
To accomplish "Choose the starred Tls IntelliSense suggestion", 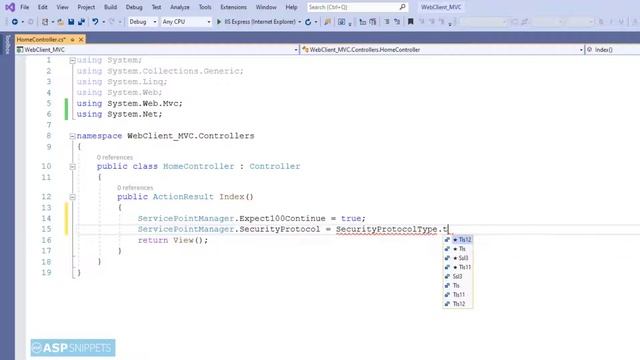I will [x=458, y=249].
